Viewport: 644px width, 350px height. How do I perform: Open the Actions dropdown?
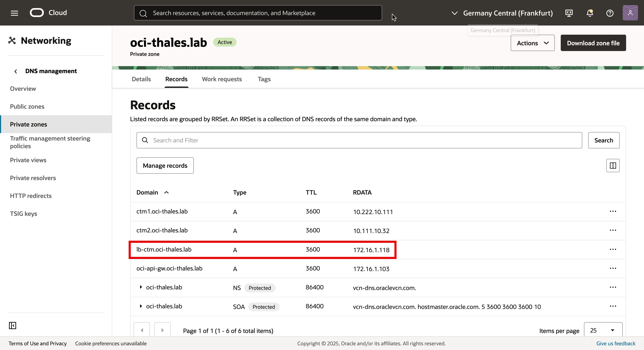[x=532, y=43]
